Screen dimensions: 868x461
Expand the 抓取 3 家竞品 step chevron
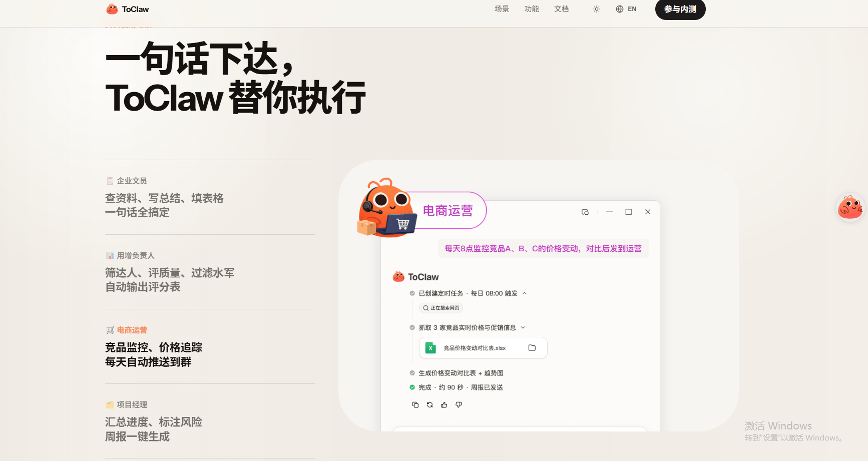click(x=523, y=328)
